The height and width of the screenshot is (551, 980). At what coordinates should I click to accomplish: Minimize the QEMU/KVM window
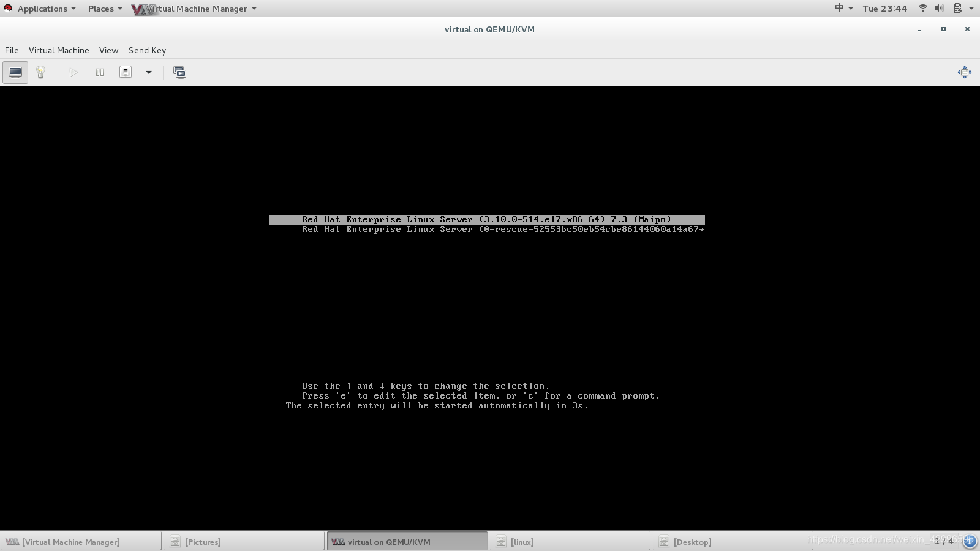(x=919, y=29)
